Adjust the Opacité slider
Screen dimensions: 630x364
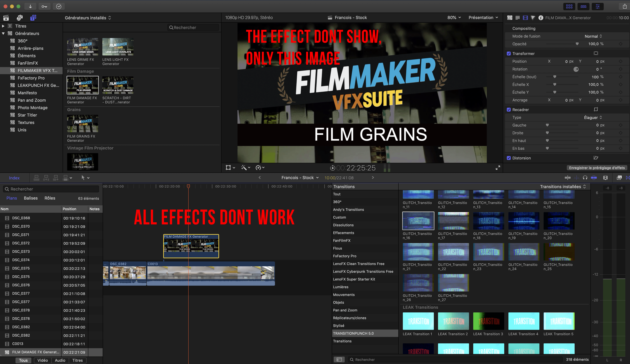coord(562,44)
